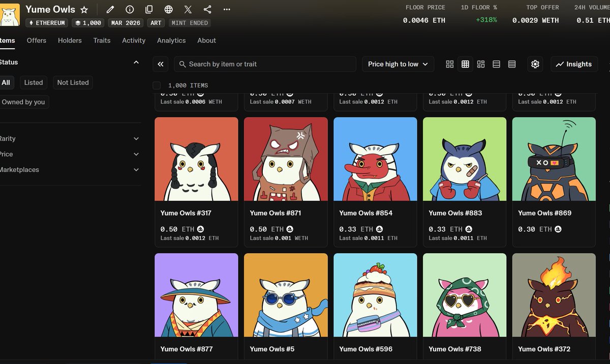Open the Yume Owls #883 image
This screenshot has width=610, height=364.
[465, 159]
